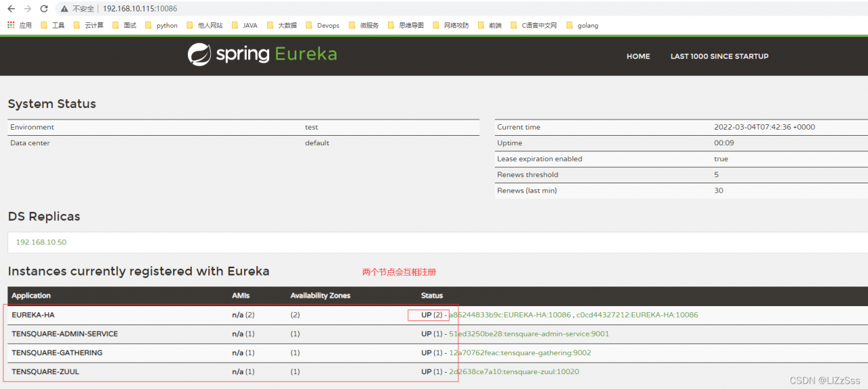Click the System Status heading
Image resolution: width=868 pixels, height=389 pixels.
point(52,104)
